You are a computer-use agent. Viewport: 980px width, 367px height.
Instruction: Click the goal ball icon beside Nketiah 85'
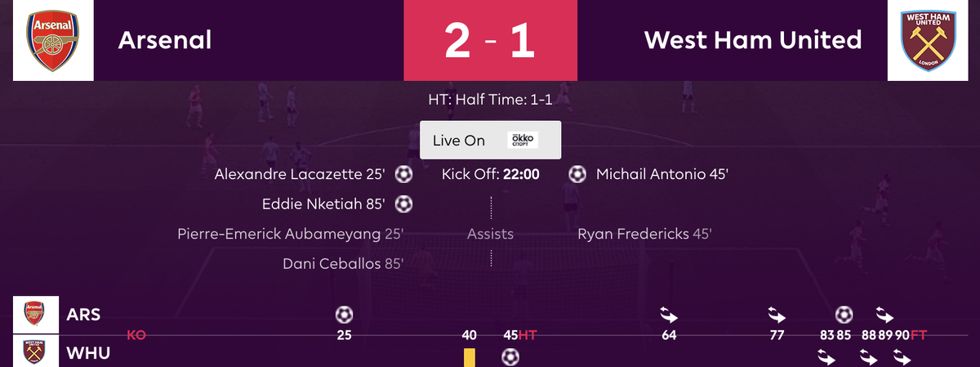[403, 204]
